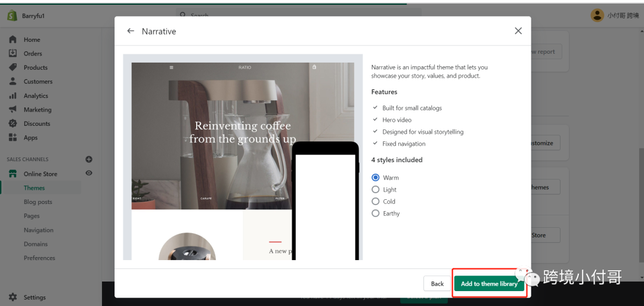644x306 pixels.
Task: Open the Home sidebar icon
Action: (x=13, y=39)
